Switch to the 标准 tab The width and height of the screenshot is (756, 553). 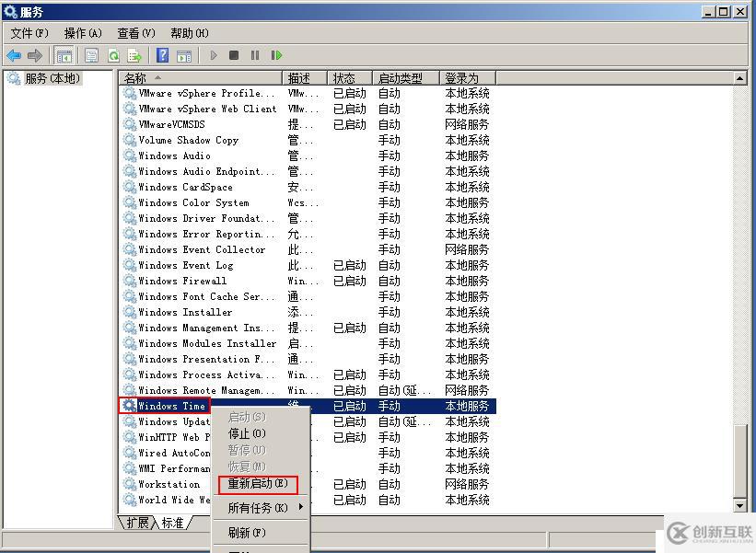coord(172,522)
